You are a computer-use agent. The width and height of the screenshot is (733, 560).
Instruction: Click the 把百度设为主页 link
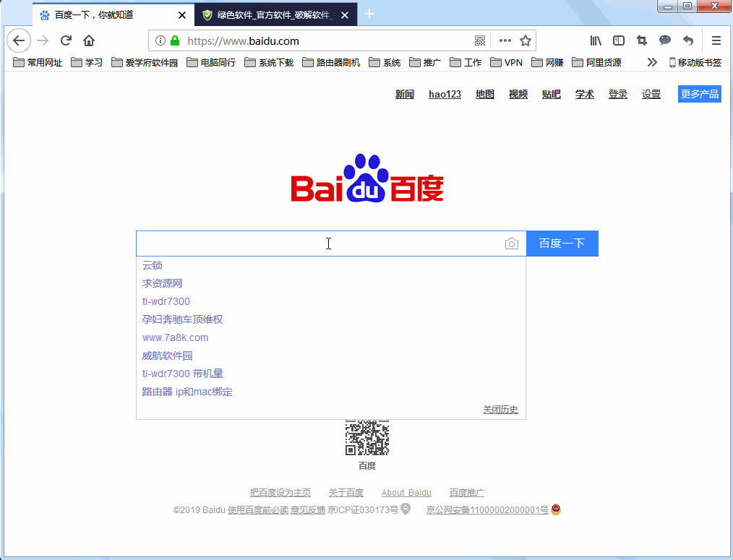point(280,492)
